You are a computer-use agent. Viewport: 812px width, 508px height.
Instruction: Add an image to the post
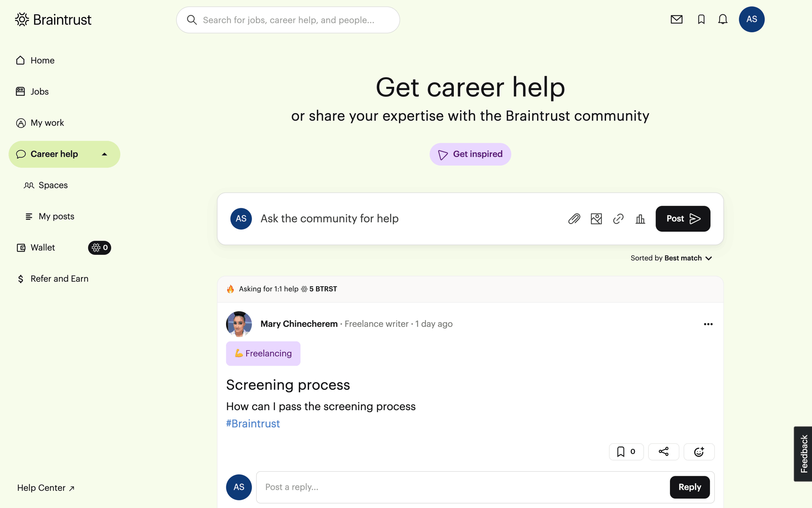(x=596, y=219)
